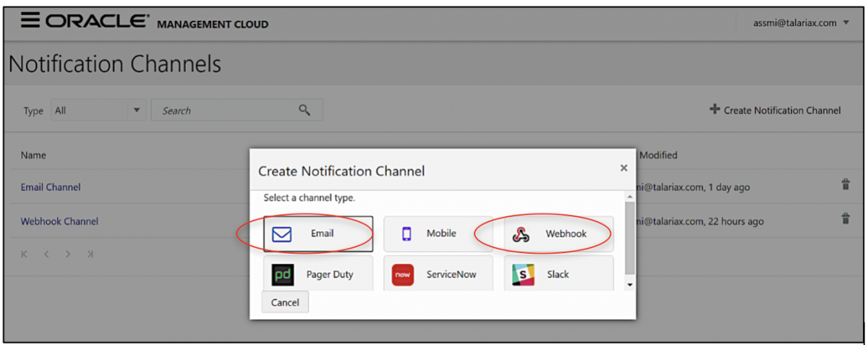Click into the Search field
This screenshot has width=868, height=345.
tap(237, 111)
